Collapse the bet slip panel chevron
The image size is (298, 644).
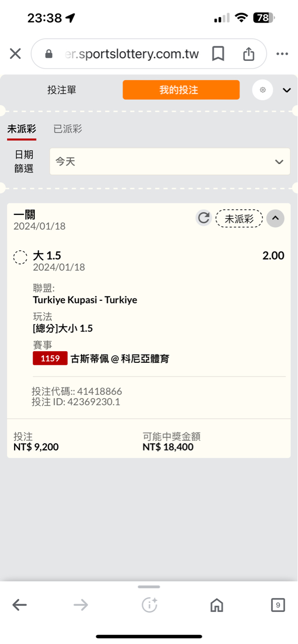coord(287,91)
